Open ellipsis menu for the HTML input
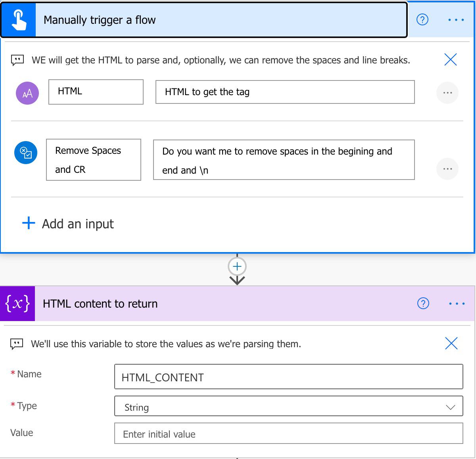Viewport: 476px width, 459px height. [447, 93]
